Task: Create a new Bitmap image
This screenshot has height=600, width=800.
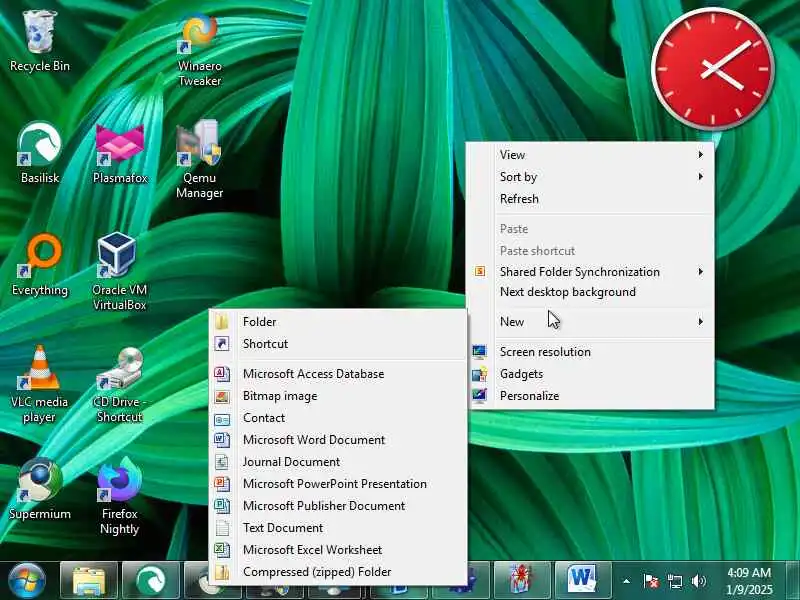Action: pos(338,395)
